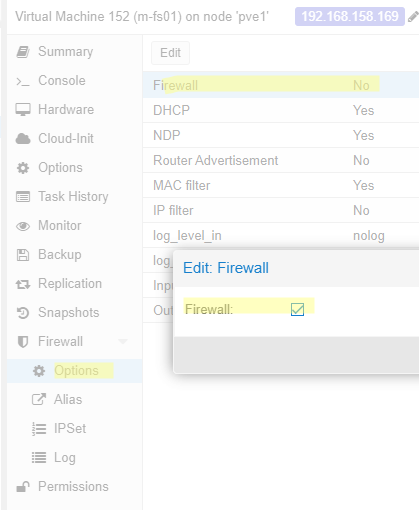The width and height of the screenshot is (419, 510).
Task: Select the Firewall No row
Action: (x=281, y=85)
